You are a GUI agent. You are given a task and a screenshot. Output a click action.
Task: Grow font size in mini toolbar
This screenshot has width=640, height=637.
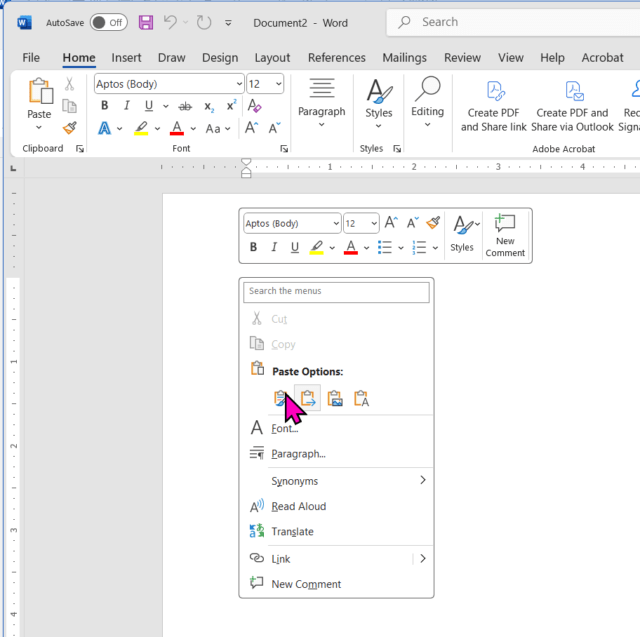tap(391, 223)
